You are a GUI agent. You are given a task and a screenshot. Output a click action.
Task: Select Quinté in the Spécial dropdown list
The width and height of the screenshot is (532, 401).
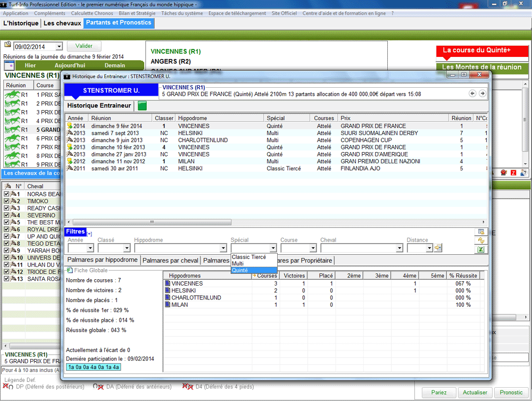240,270
